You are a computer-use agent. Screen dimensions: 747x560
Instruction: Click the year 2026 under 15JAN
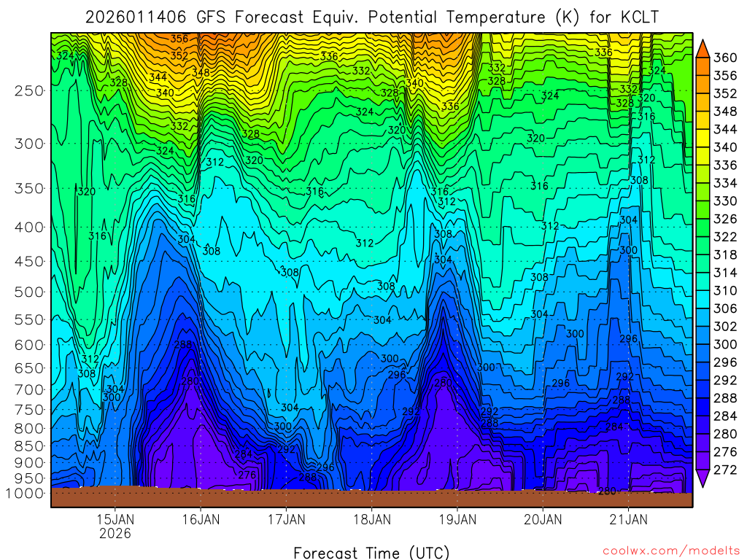click(115, 533)
